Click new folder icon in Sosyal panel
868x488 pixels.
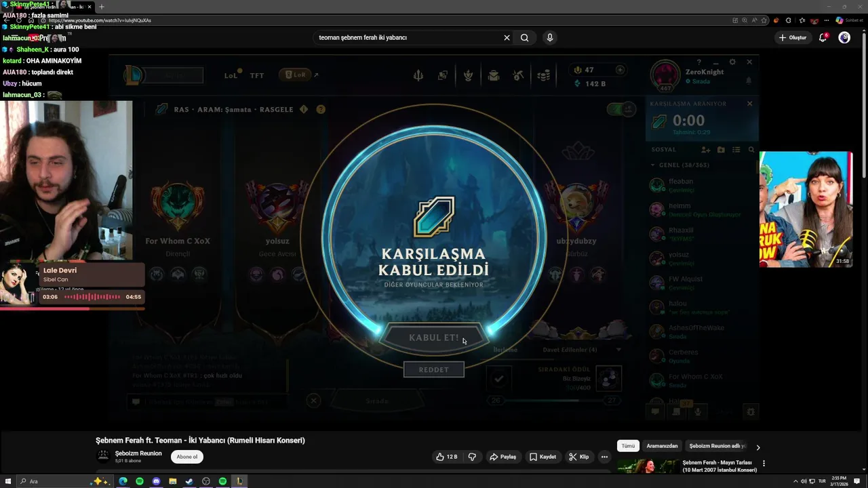721,150
